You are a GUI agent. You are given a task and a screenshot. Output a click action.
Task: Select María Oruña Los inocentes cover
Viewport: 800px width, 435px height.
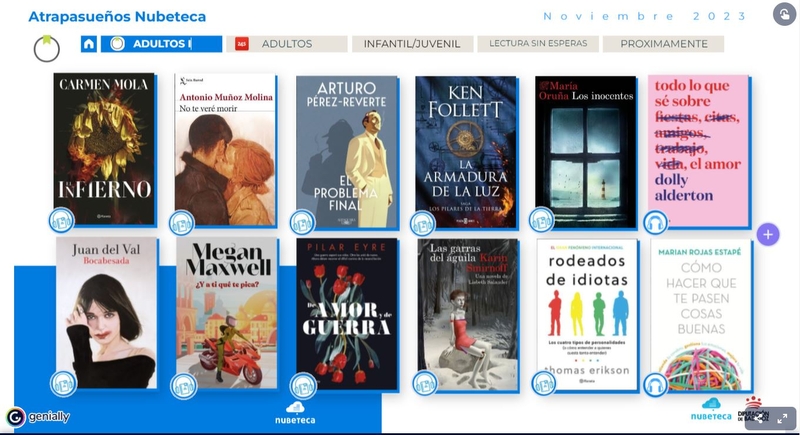tap(586, 151)
